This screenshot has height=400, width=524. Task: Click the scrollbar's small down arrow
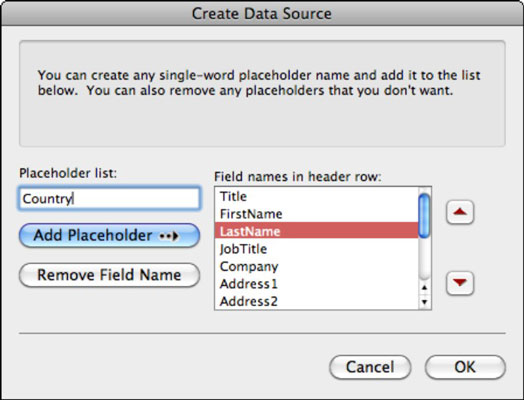pos(424,302)
